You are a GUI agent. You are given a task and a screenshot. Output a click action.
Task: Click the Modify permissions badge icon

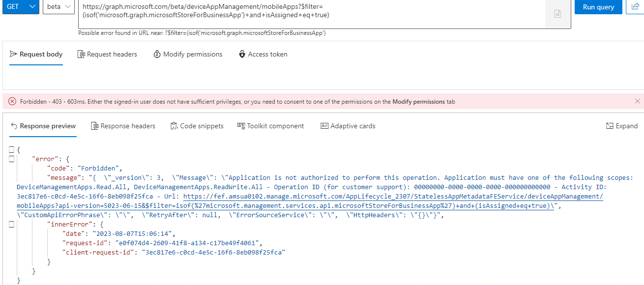157,54
